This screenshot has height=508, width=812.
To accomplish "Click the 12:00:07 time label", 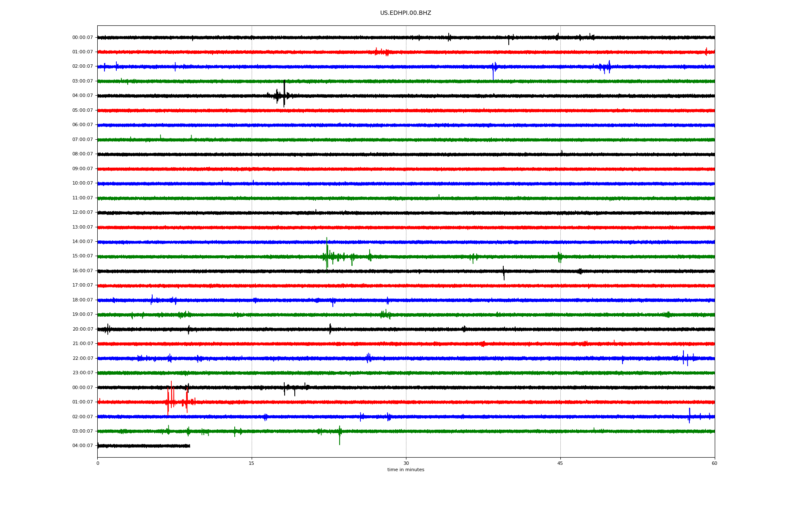I will click(82, 213).
